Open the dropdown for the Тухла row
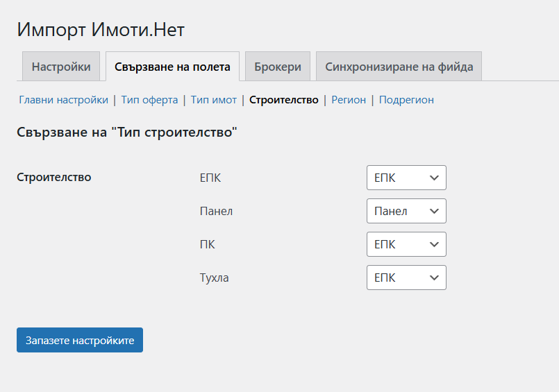 [406, 278]
